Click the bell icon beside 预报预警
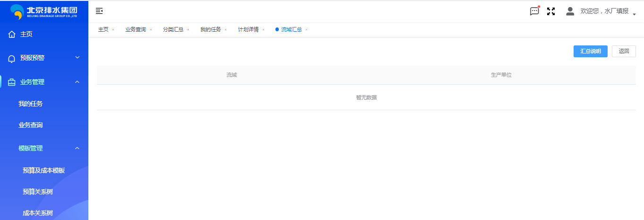644x220 pixels. pyautogui.click(x=12, y=58)
